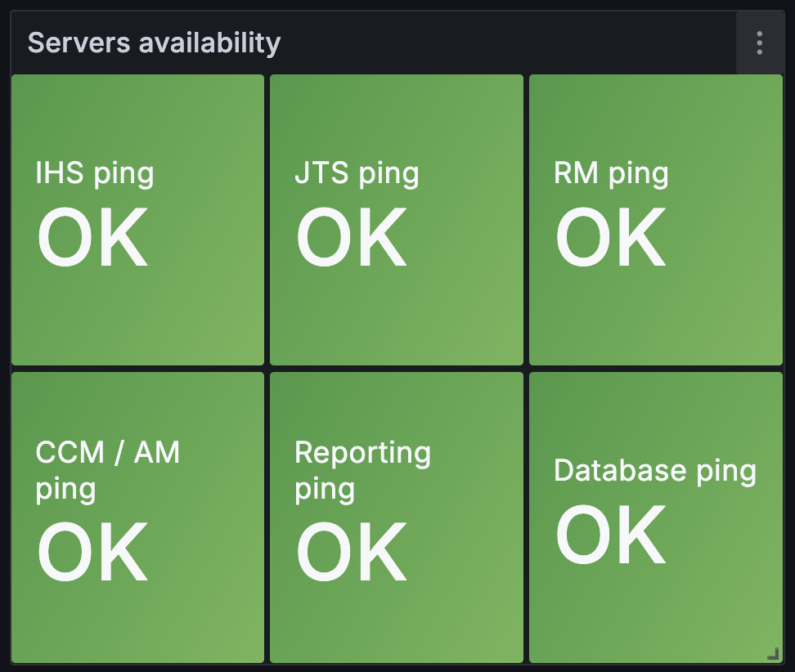
Task: Click the JTS ping label text
Action: [357, 174]
